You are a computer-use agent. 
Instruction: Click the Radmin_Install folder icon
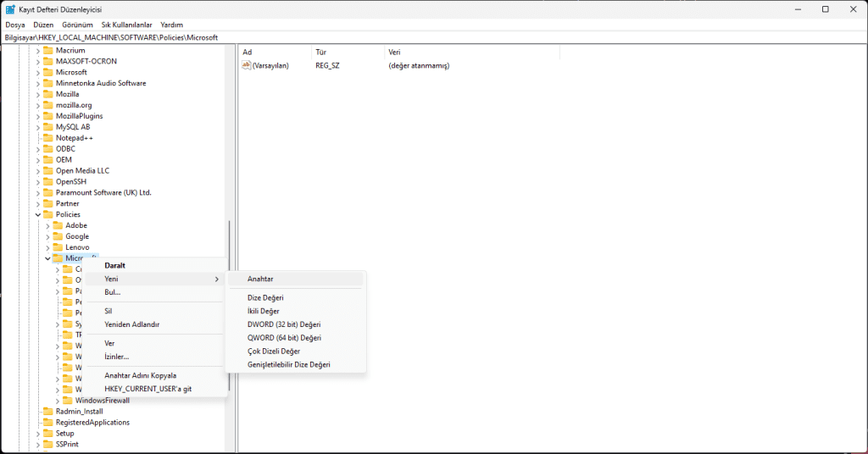(x=48, y=412)
